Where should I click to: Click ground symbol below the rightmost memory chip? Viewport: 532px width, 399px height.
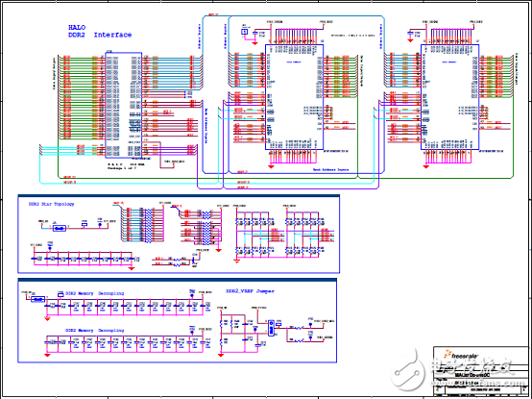click(426, 166)
